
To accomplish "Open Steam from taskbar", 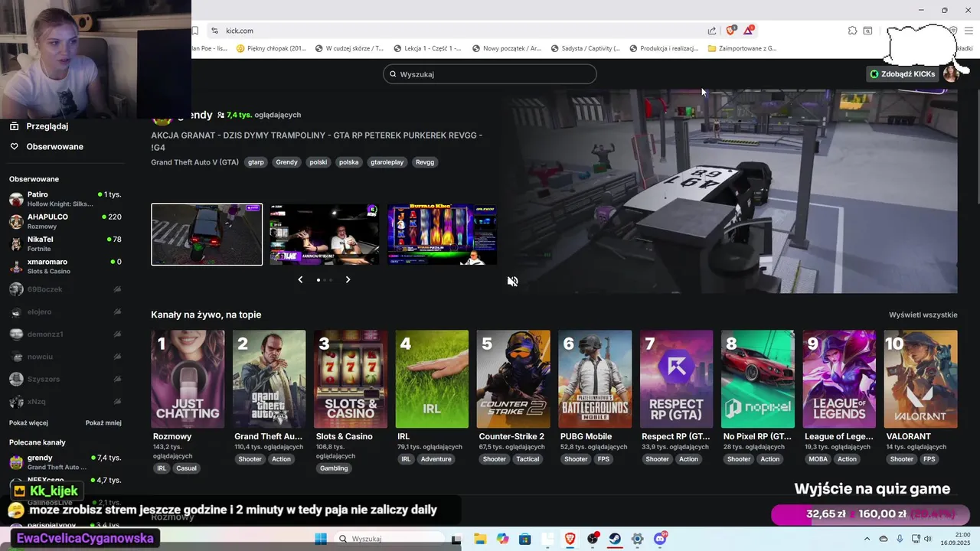I will pyautogui.click(x=615, y=539).
